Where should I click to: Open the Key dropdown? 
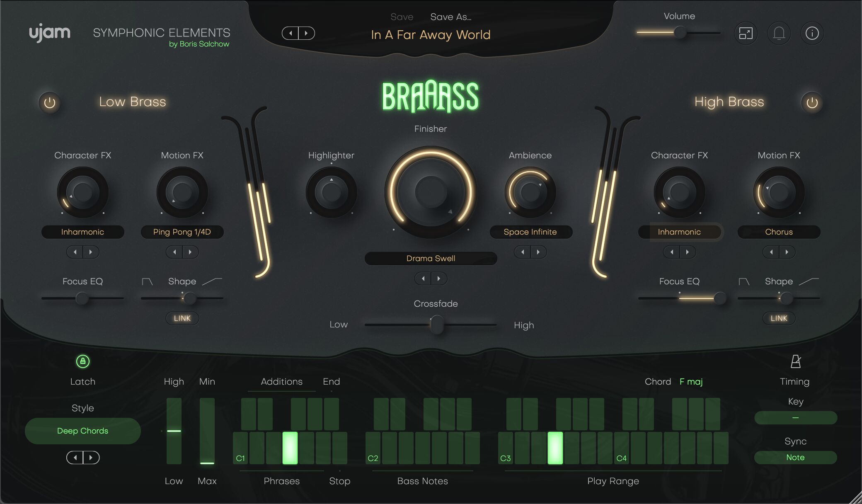[796, 418]
